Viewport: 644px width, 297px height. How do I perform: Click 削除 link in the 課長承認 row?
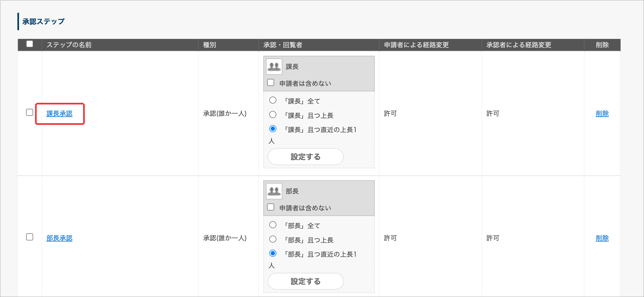click(602, 114)
